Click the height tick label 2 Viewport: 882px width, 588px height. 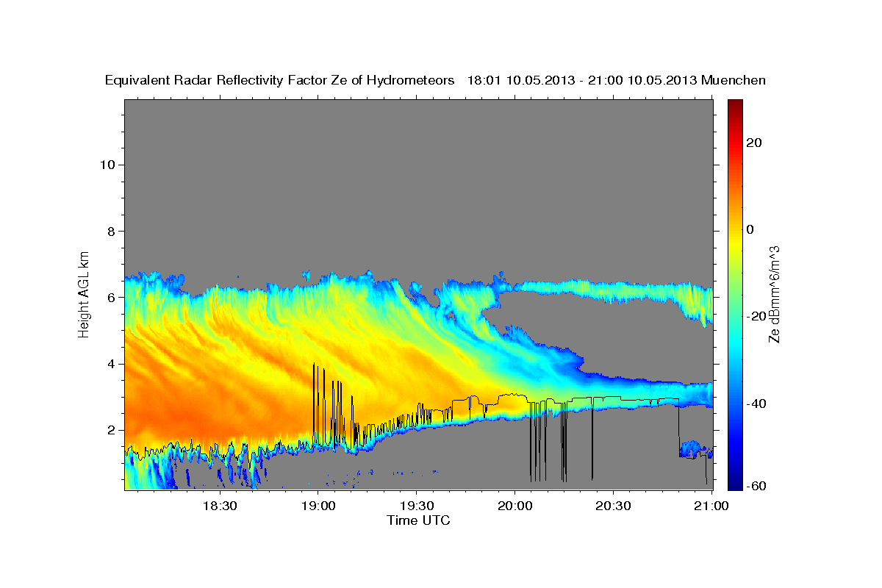coord(110,430)
